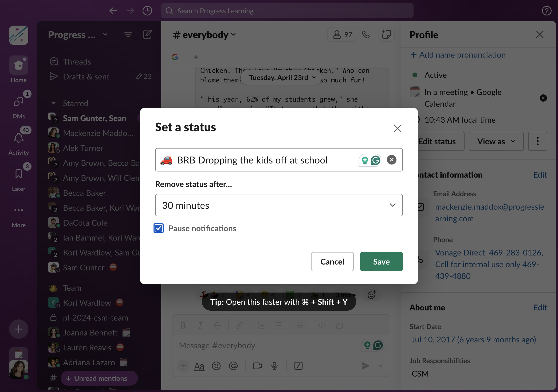Click the create new plus button
Image resolution: width=558 pixels, height=392 pixels.
click(19, 329)
